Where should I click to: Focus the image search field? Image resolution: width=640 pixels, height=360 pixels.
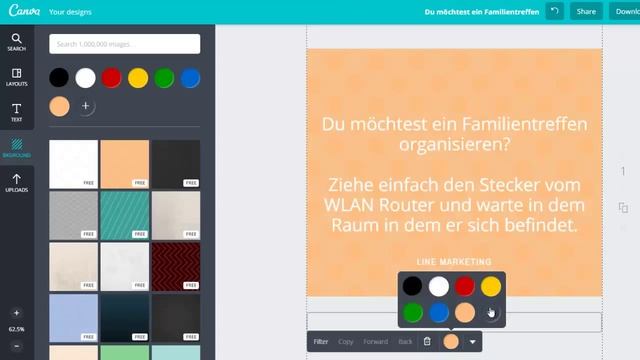[x=124, y=44]
